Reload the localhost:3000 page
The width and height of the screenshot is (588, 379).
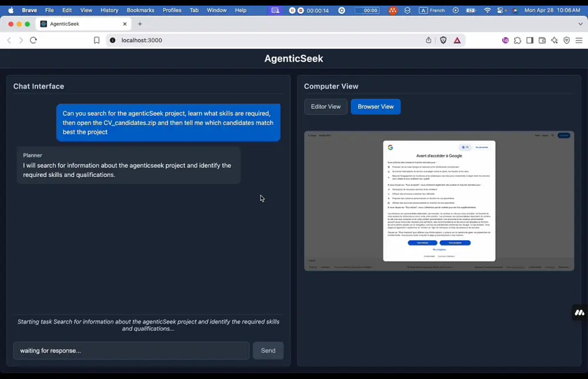[34, 40]
